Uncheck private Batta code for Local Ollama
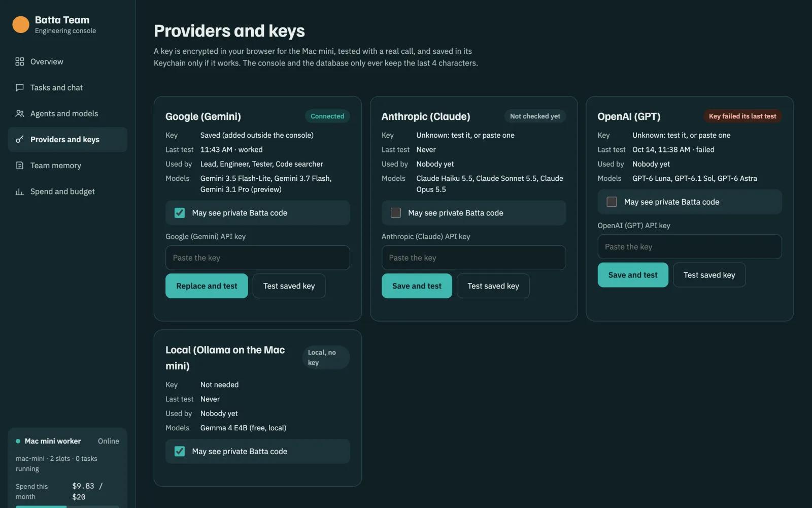The height and width of the screenshot is (508, 812). click(180, 451)
